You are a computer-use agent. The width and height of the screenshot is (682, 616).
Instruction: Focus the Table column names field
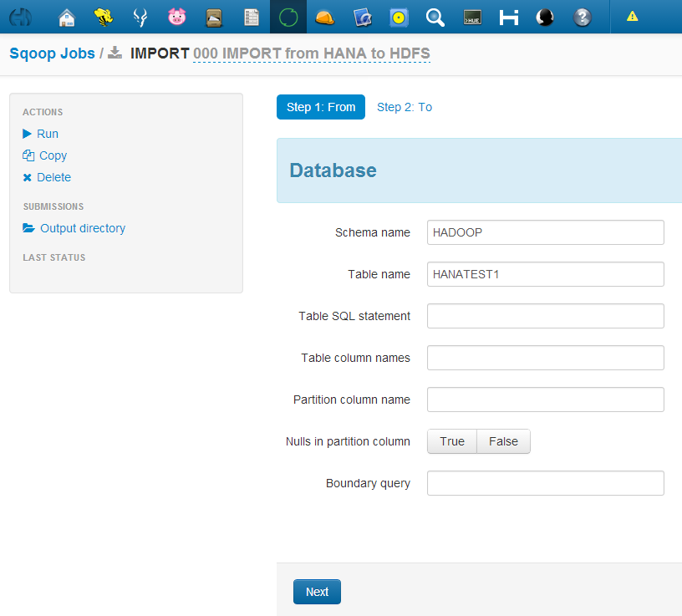(x=546, y=358)
